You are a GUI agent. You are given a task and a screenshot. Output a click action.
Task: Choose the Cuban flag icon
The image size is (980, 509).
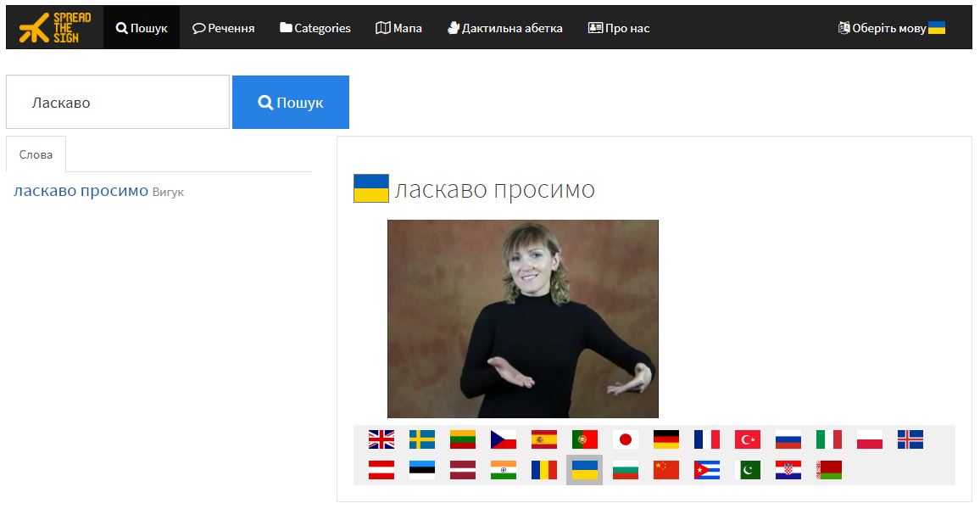(x=707, y=470)
